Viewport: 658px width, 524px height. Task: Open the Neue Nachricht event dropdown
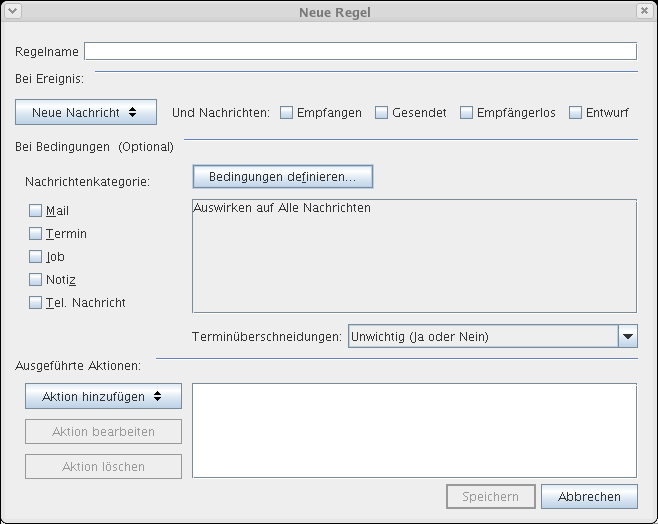86,112
